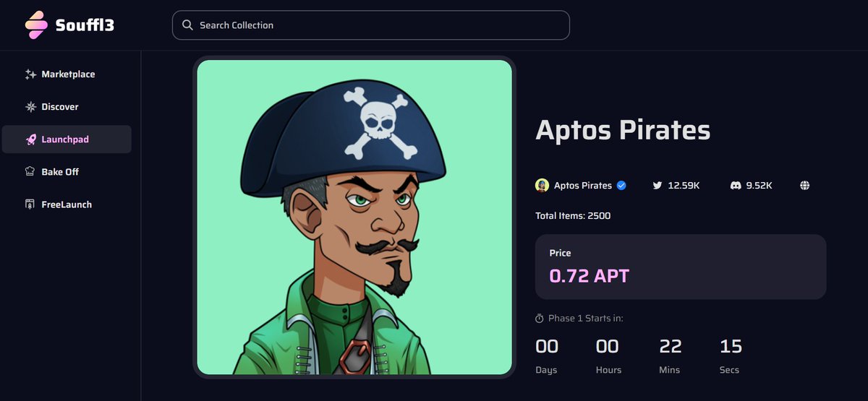Click the Launchpad rocket icon
Screen dimensions: 868x401
coord(30,139)
